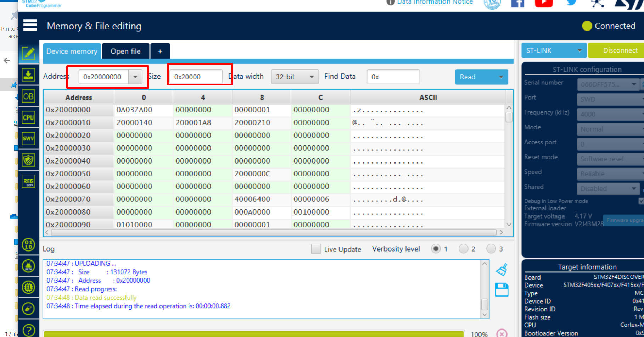Select verbosity level 3 radio button
The width and height of the screenshot is (644, 337).
tap(491, 249)
